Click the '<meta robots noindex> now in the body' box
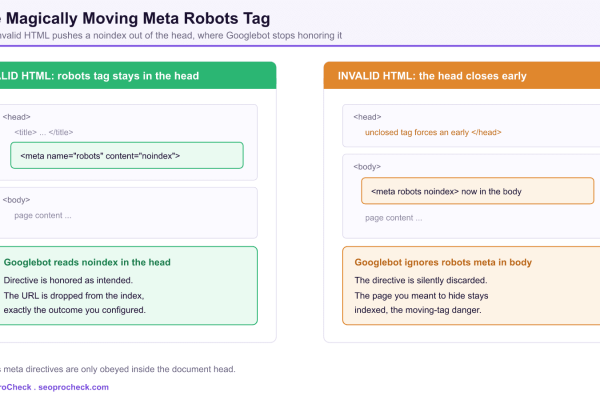This screenshot has width=600, height=400. [x=478, y=191]
